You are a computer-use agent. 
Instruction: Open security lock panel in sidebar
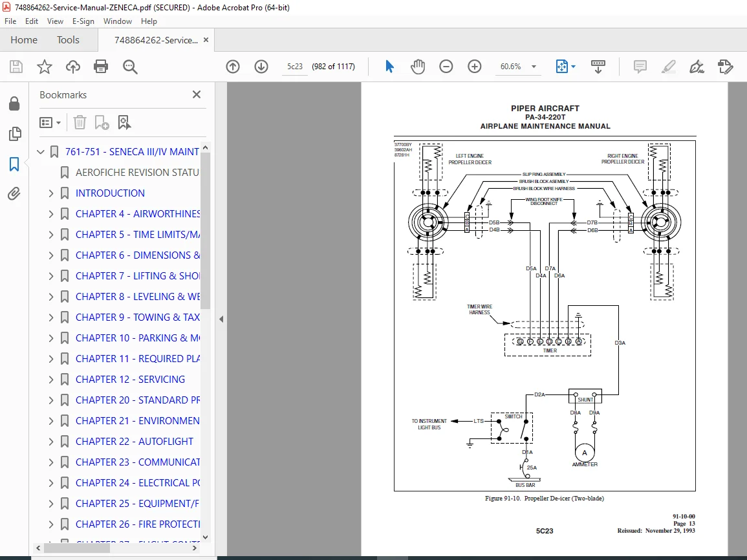[14, 103]
